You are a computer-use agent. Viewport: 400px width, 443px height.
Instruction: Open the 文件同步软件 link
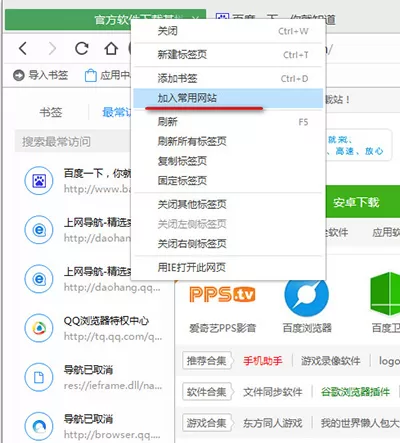(x=273, y=392)
